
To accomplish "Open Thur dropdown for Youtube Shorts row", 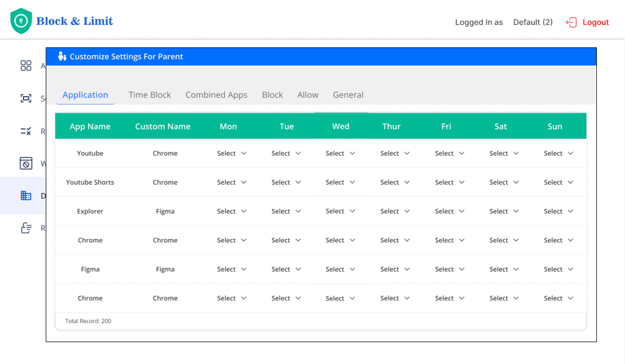I will pyautogui.click(x=395, y=182).
